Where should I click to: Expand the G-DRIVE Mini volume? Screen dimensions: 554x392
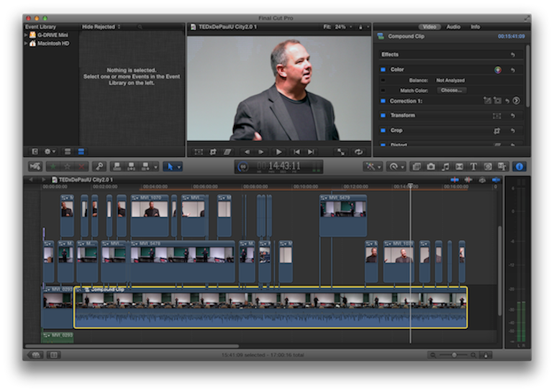click(x=26, y=35)
